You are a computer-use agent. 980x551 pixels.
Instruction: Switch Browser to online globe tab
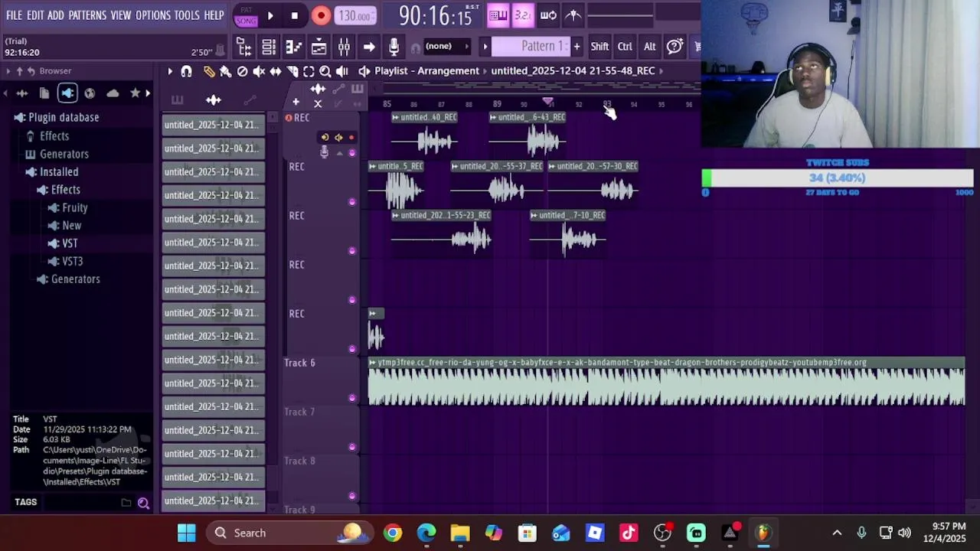(90, 93)
